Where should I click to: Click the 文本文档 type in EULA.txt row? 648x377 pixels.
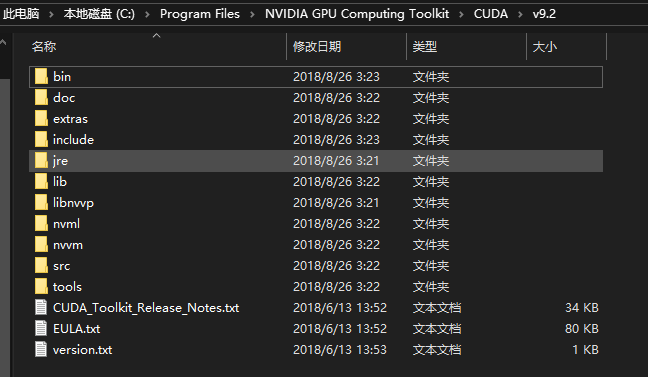436,329
